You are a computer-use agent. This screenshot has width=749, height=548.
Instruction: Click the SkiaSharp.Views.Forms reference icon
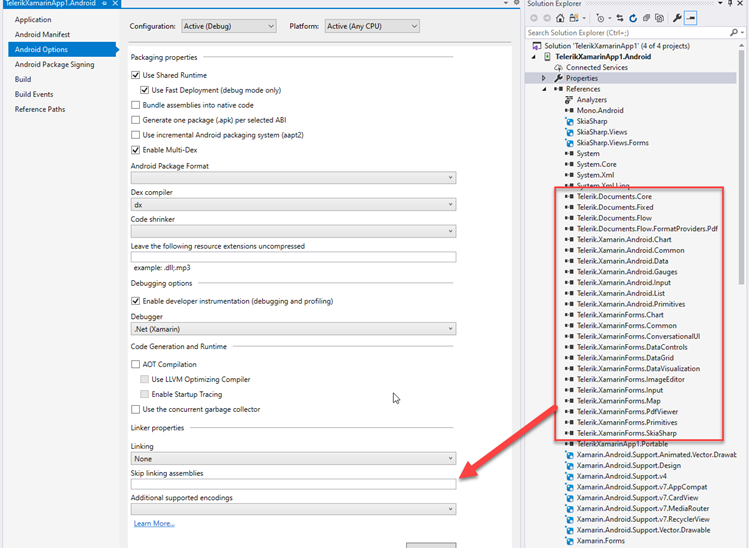(569, 143)
